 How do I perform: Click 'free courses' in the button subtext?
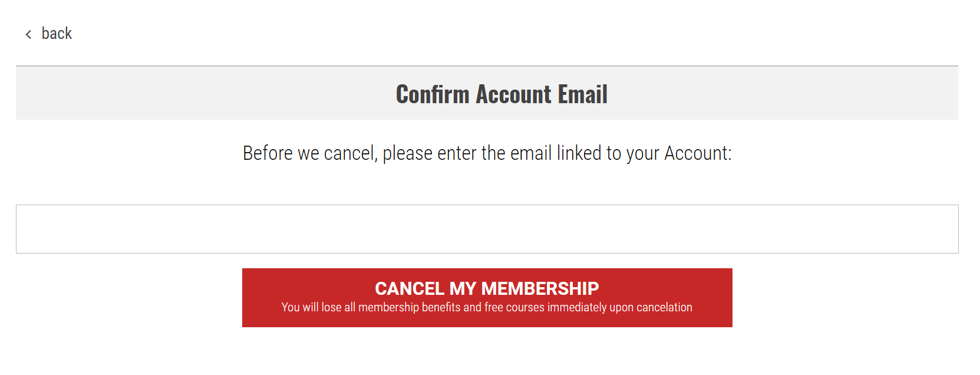pos(514,307)
